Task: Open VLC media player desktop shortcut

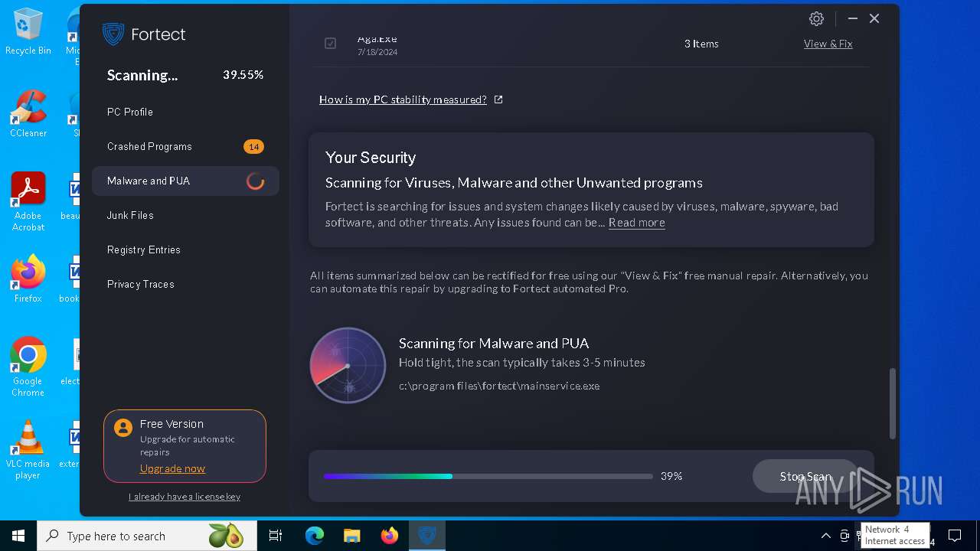Action: 28,450
